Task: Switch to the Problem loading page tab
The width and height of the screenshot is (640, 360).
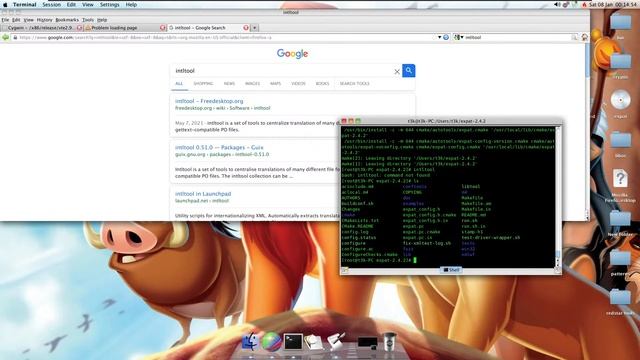Action: (124, 28)
